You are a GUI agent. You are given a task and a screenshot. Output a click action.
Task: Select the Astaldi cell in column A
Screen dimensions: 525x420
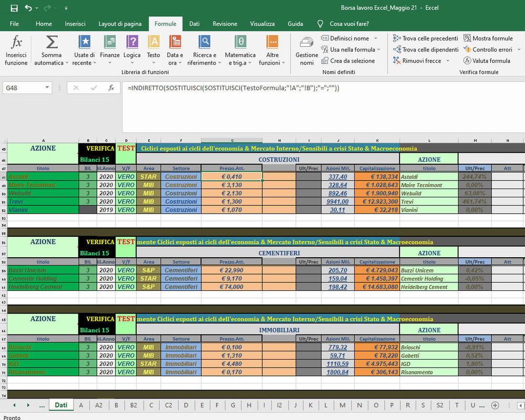click(x=43, y=176)
